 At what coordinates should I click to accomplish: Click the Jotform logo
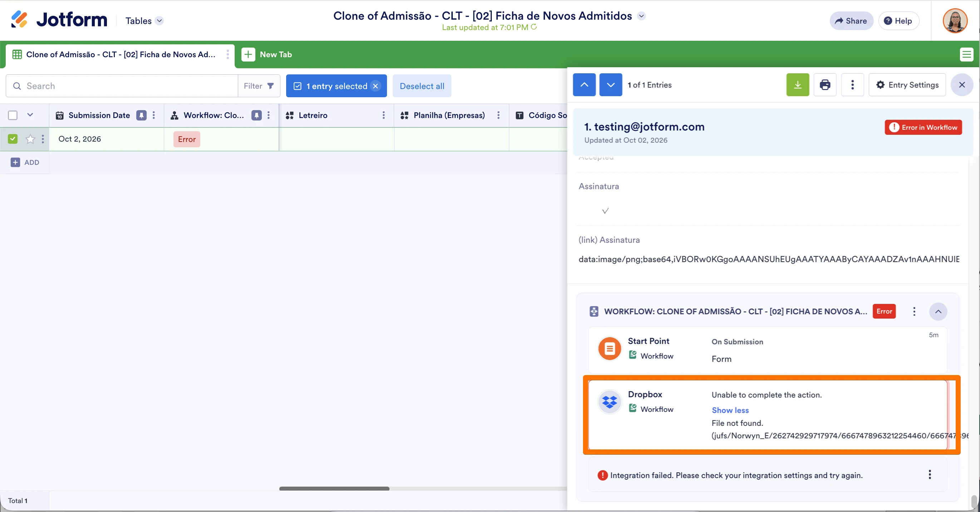pyautogui.click(x=59, y=20)
